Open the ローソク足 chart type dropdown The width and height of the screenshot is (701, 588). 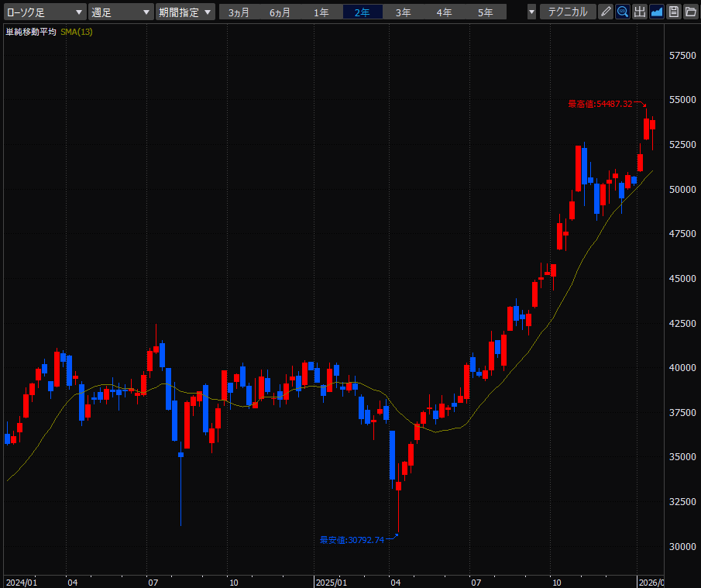click(x=45, y=12)
